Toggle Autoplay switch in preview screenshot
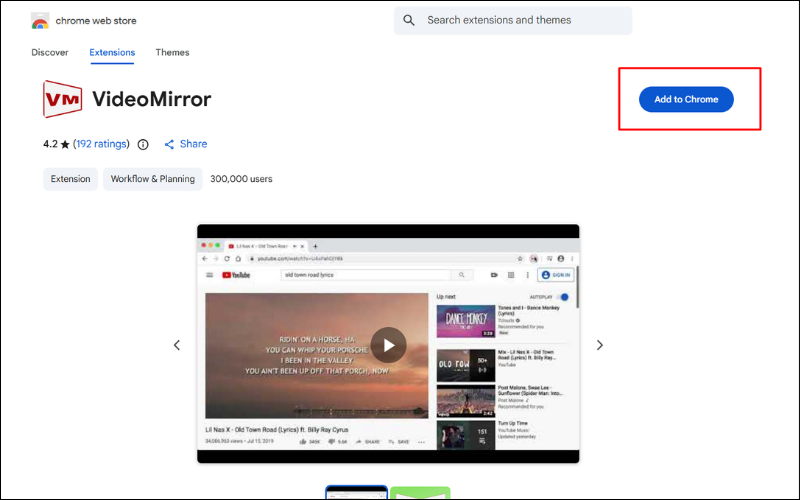The height and width of the screenshot is (500, 800). click(x=563, y=297)
